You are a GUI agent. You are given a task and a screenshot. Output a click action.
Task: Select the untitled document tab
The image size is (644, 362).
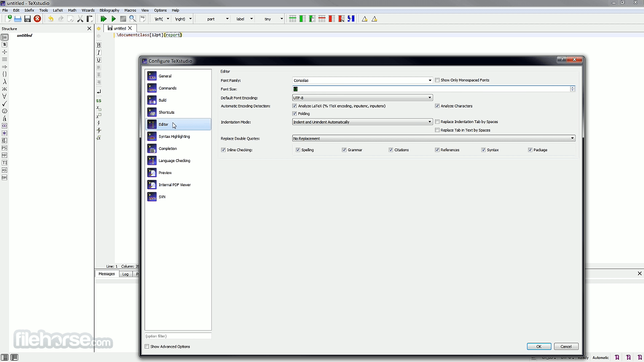(x=119, y=28)
